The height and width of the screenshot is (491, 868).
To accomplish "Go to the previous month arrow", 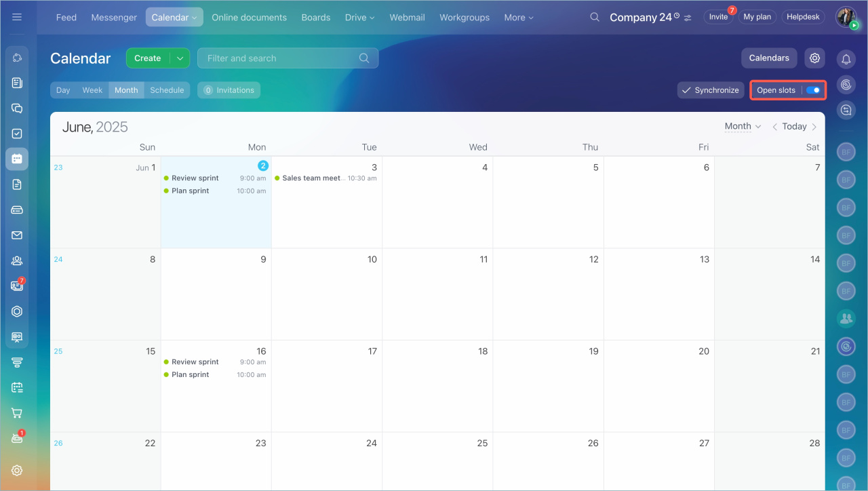I will tap(775, 127).
